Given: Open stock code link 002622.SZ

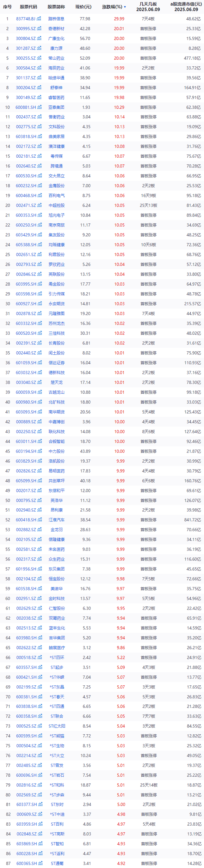Looking at the screenshot, I should point(26,648).
